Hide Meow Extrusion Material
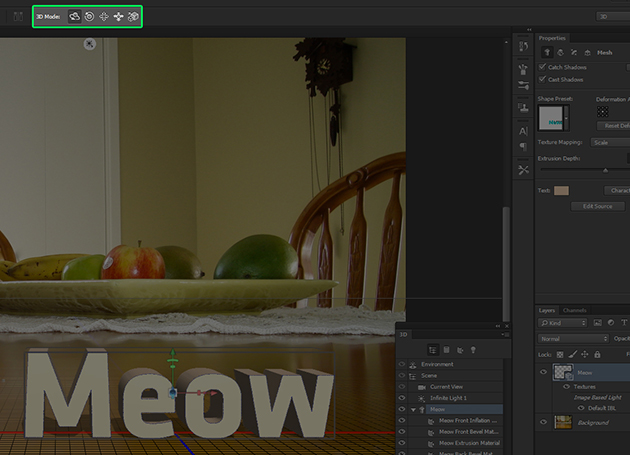630x455 pixels. tap(402, 443)
